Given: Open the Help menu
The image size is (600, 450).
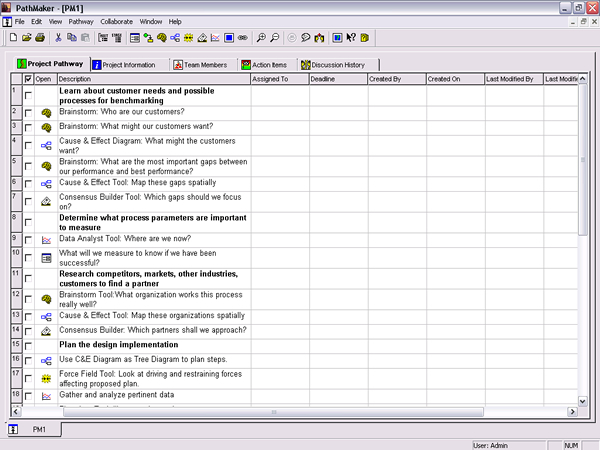Looking at the screenshot, I should (x=175, y=21).
